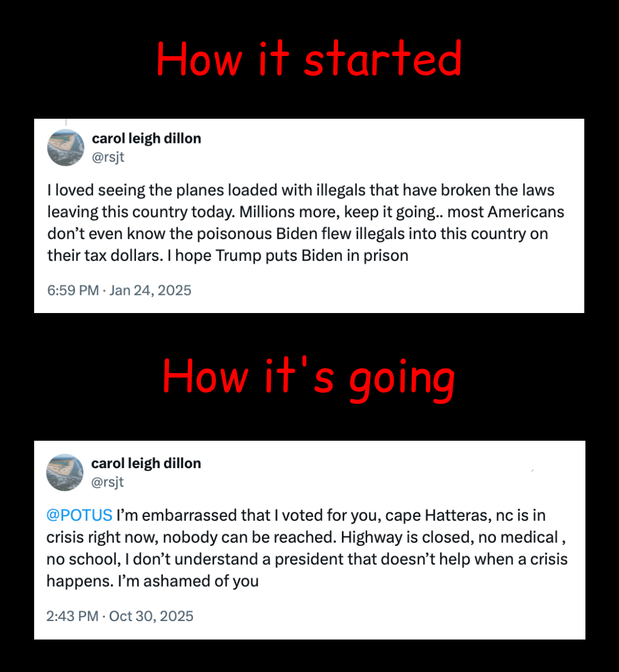Click the profile avatar on the first tweet
619x672 pixels.
(x=65, y=148)
